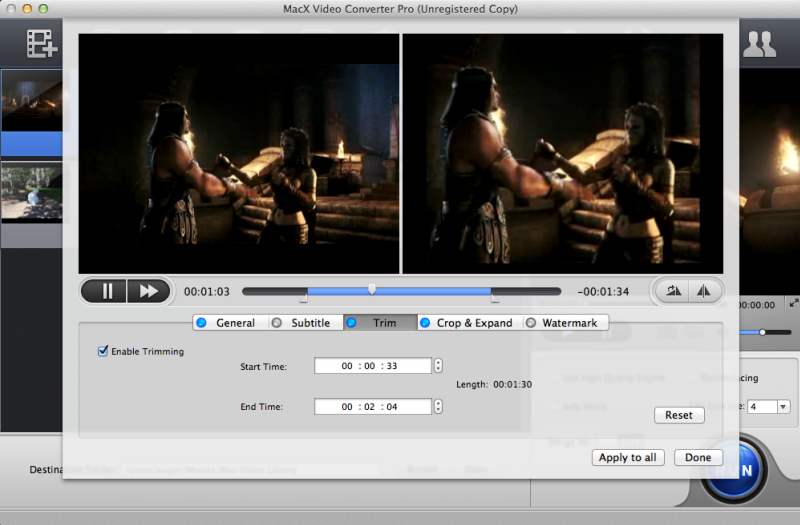Click Done to close the editor

click(698, 458)
